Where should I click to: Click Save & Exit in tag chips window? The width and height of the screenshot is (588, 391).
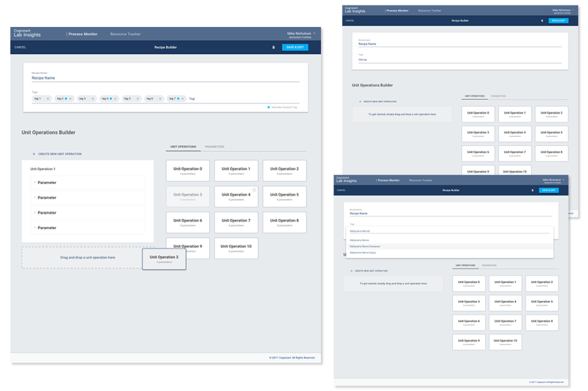[295, 47]
